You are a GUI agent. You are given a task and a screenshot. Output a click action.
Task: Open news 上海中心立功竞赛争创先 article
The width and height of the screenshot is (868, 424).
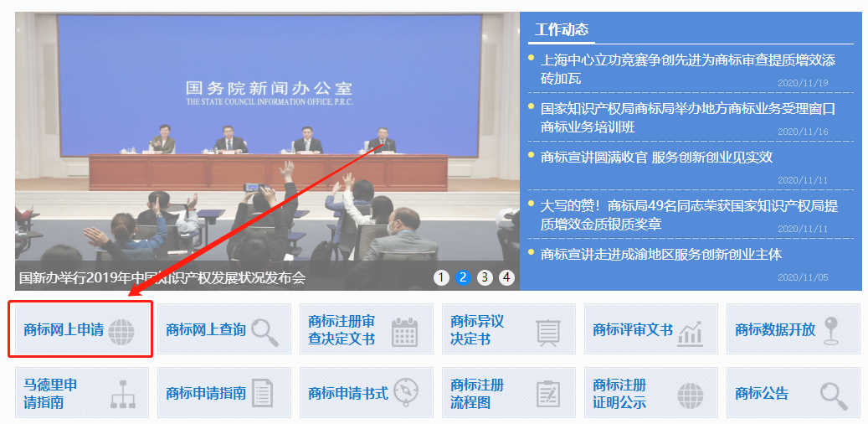pos(687,70)
